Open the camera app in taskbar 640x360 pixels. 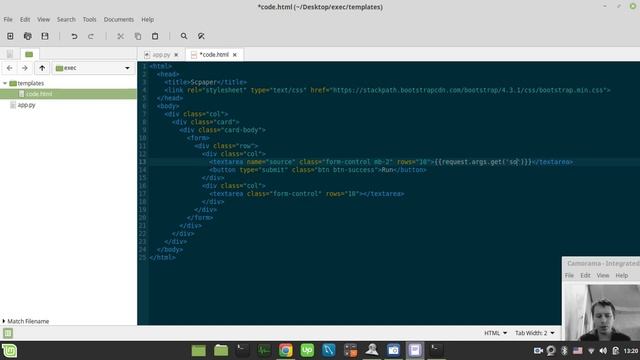pos(393,350)
